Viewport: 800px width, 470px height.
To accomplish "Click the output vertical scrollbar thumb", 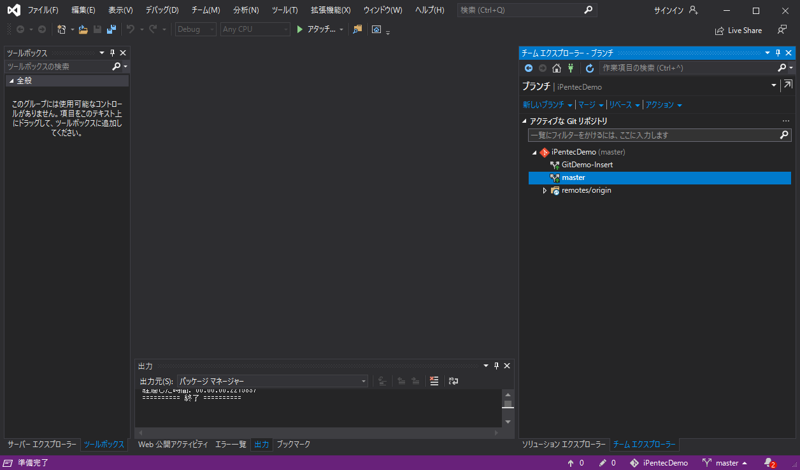I will 508,405.
